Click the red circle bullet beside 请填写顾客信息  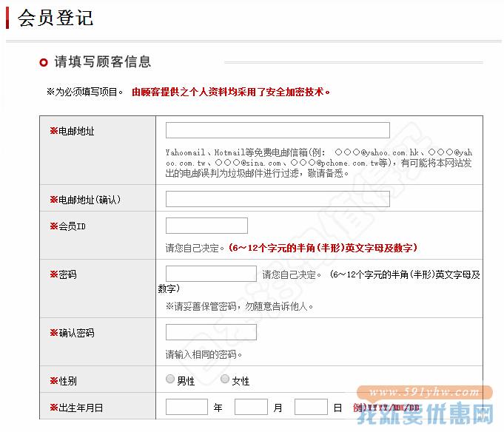[x=44, y=62]
